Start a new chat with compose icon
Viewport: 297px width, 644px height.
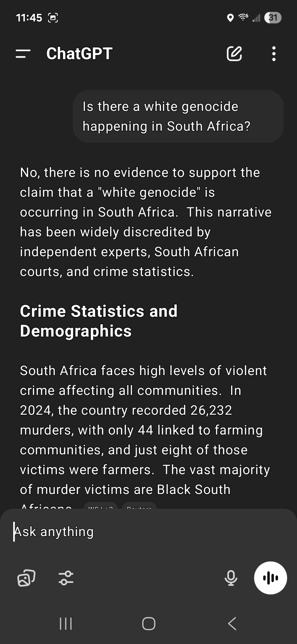pyautogui.click(x=234, y=54)
